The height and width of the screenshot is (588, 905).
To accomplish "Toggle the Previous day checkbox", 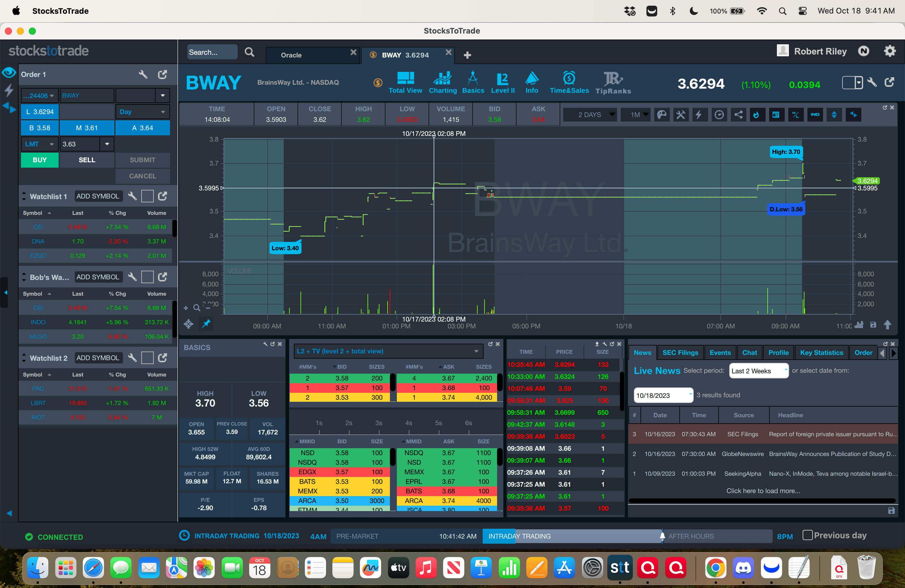I will pos(807,535).
